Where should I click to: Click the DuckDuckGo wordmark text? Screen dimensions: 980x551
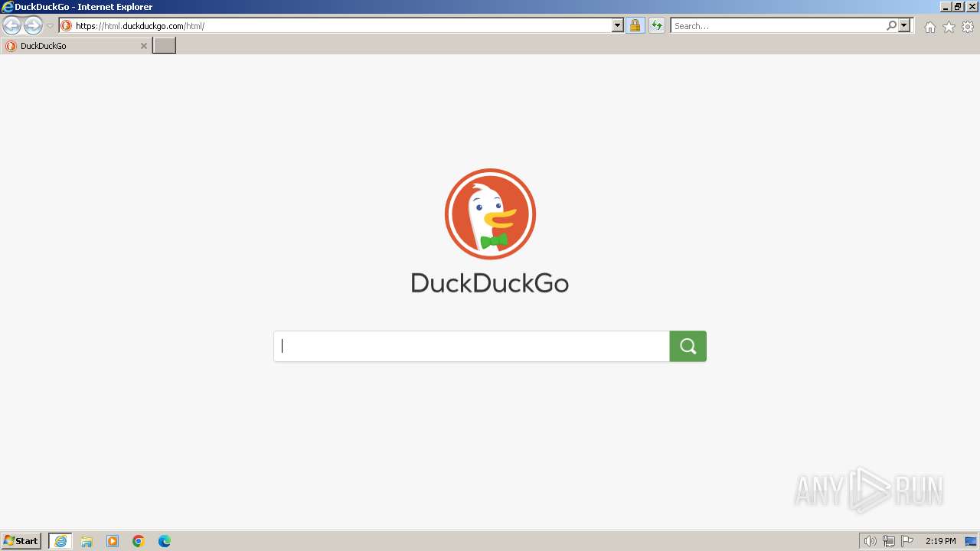[x=490, y=283]
